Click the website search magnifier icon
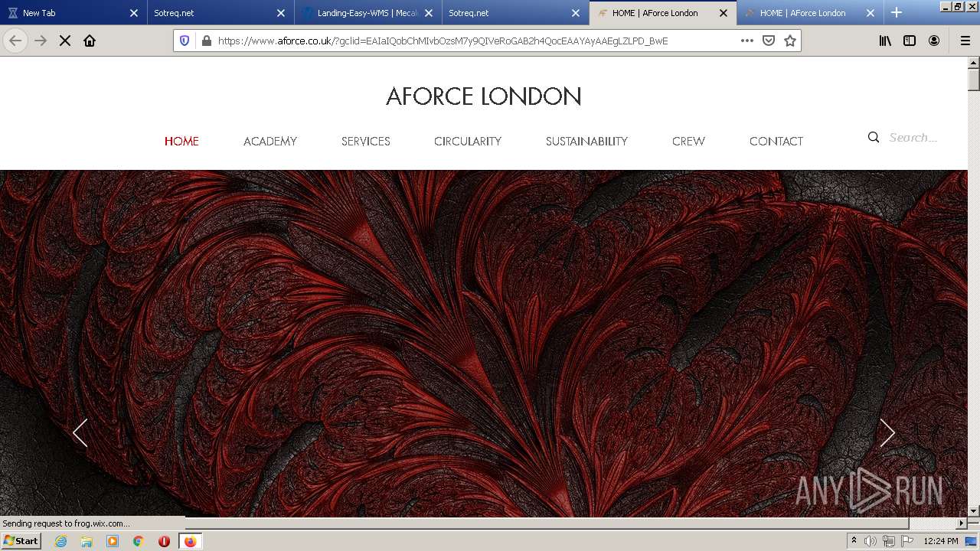980x551 pixels. pos(874,138)
